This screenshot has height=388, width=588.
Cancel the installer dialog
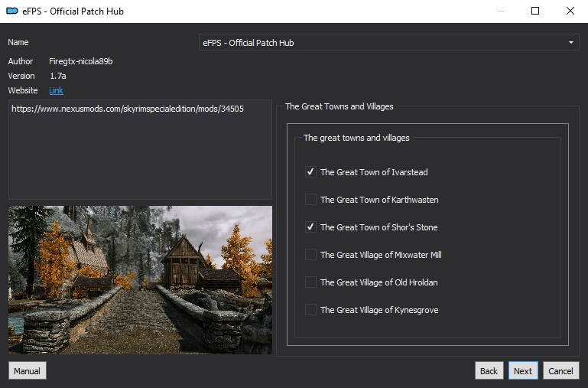click(x=560, y=370)
